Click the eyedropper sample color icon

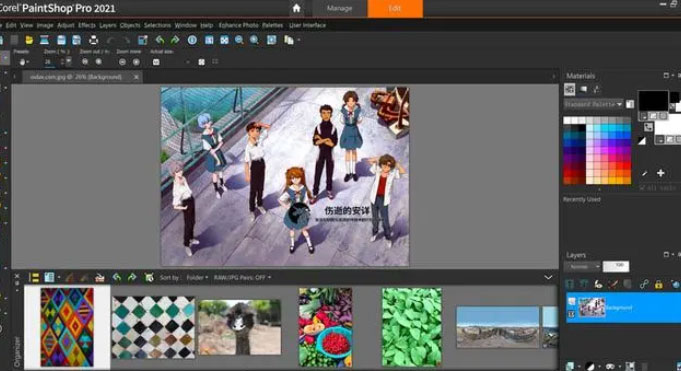coord(645,173)
